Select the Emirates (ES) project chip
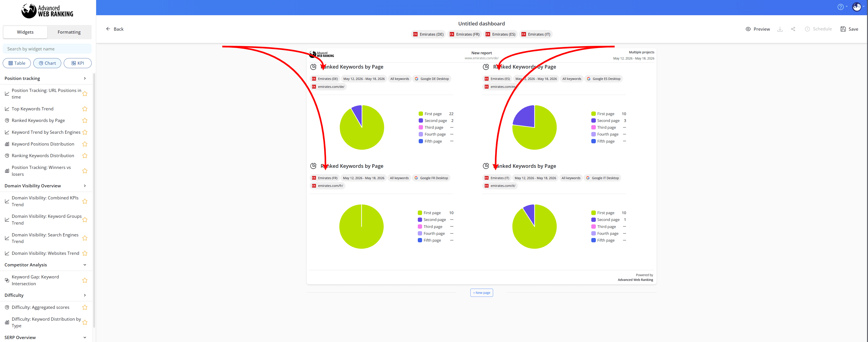This screenshot has width=868, height=342. click(500, 34)
